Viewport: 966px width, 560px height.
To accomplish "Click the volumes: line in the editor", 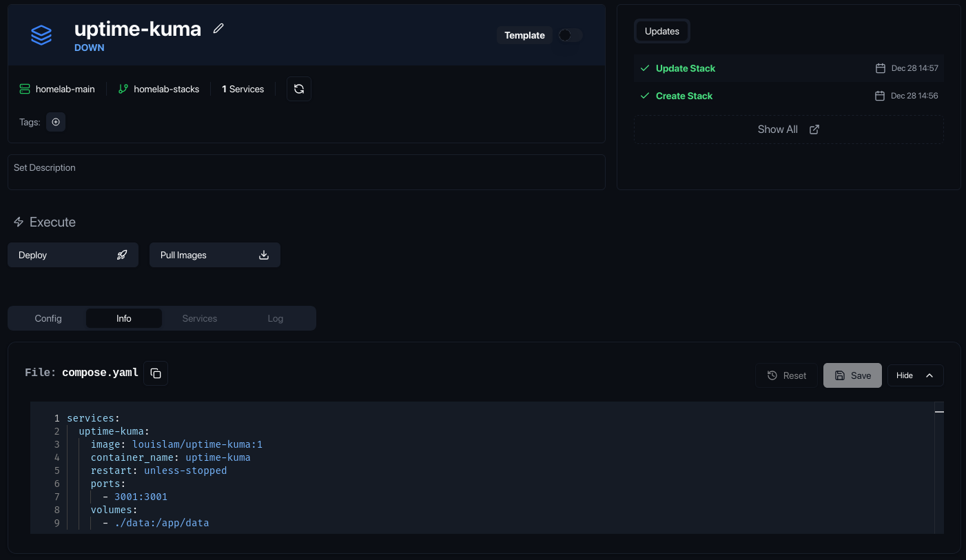I will [114, 510].
